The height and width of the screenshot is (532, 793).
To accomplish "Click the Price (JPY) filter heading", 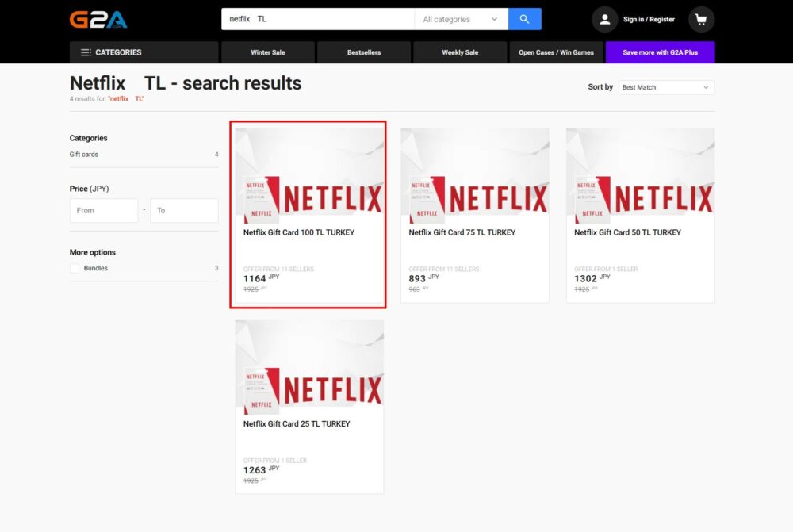I will (x=89, y=189).
